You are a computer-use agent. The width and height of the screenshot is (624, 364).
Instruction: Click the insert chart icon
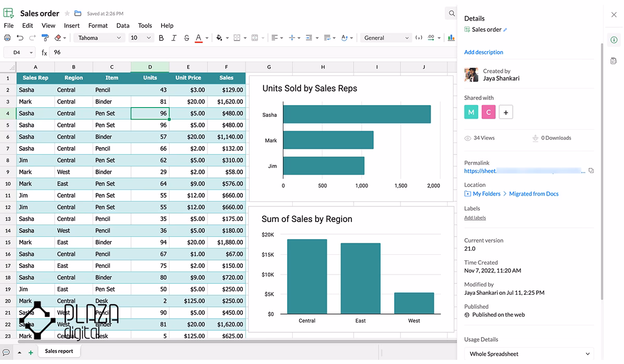pos(451,37)
